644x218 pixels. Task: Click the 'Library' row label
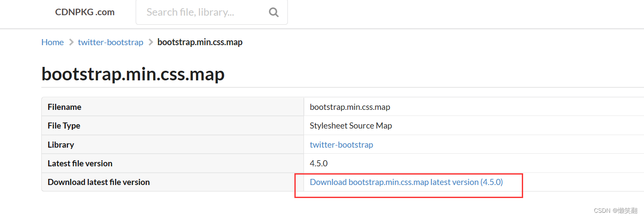coord(61,145)
